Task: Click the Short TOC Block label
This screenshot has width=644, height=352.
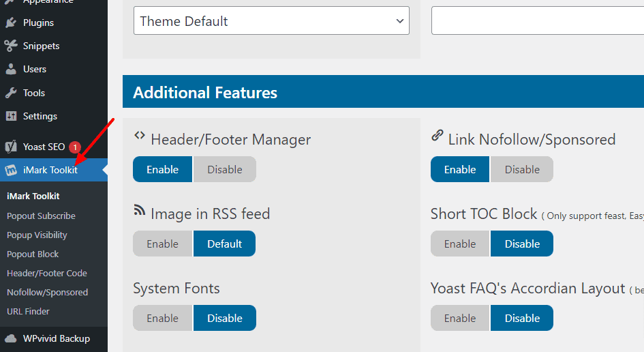Action: coord(484,214)
